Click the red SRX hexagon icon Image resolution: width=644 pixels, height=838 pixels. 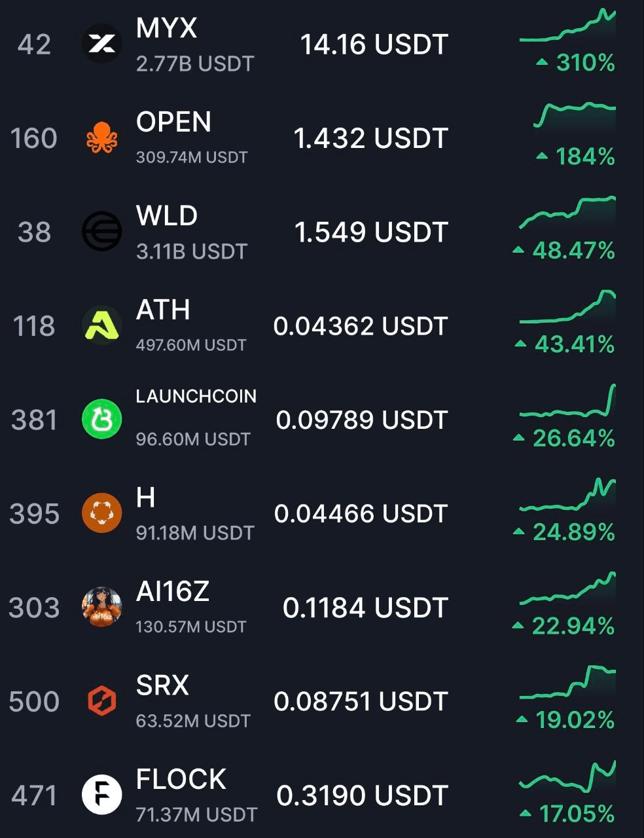[x=101, y=701]
